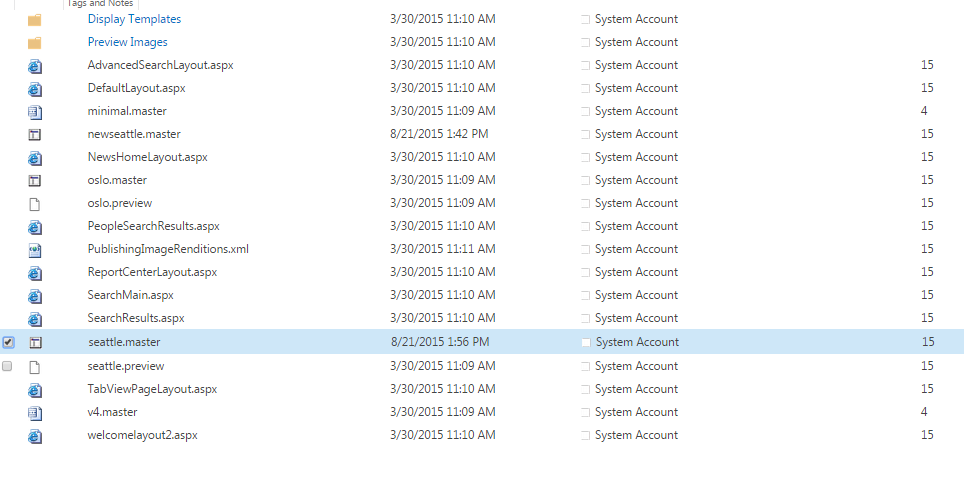Viewport: 964px width, 479px height.
Task: Click System Account in the TabViewPageLayout.aspx row
Action: click(x=636, y=389)
